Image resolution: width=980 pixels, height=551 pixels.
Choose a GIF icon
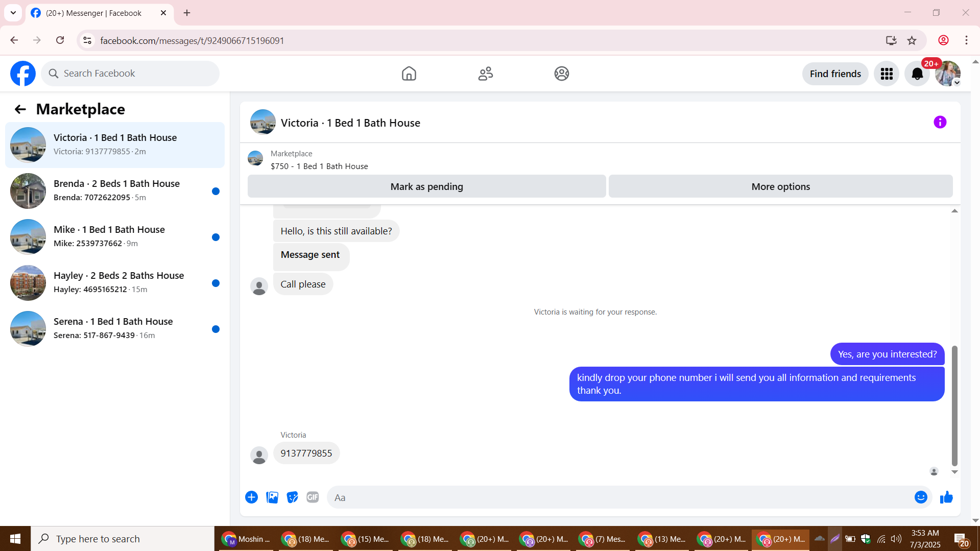point(313,497)
